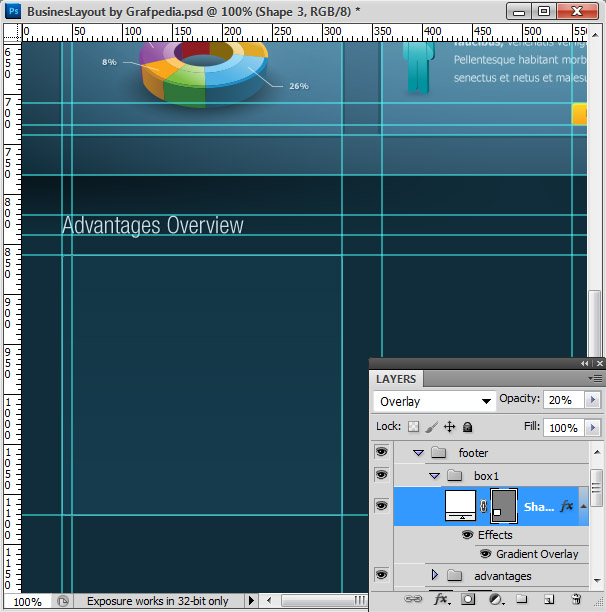Lock layer position
This screenshot has height=612, width=606.
(450, 427)
